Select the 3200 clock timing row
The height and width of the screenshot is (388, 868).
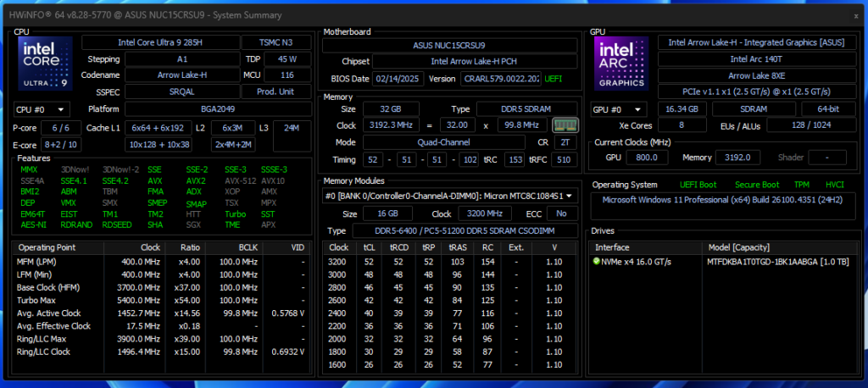450,261
